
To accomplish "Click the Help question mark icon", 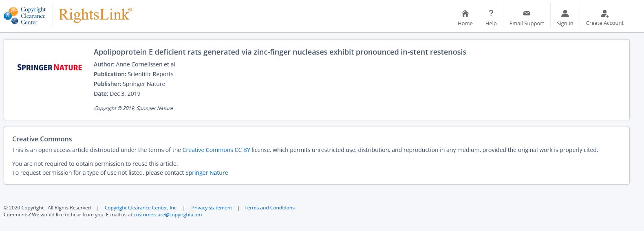I will (x=491, y=13).
